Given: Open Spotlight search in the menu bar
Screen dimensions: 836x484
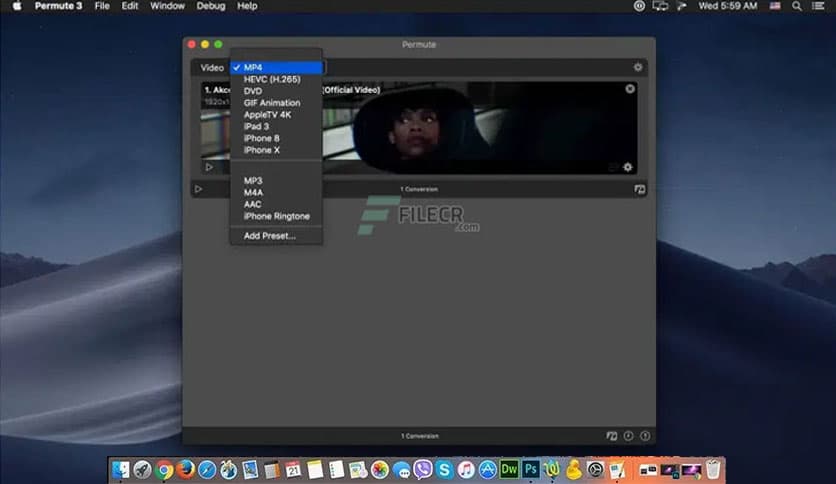Looking at the screenshot, I should click(797, 6).
